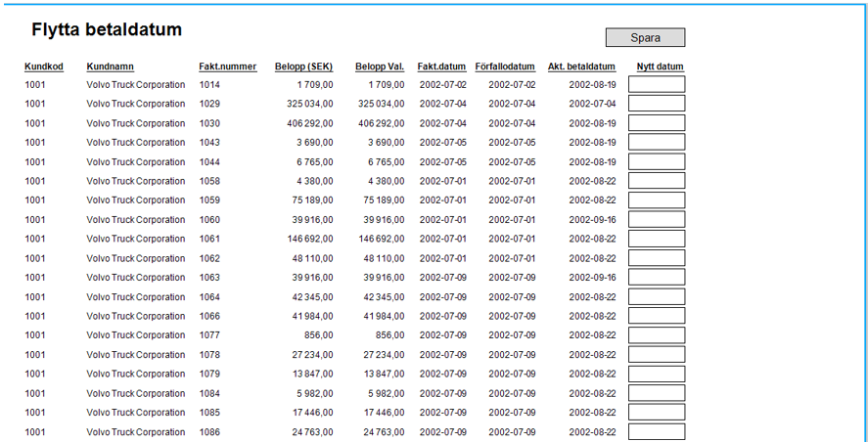Focus Nytt datum field for invoice 1062
This screenshot has width=868, height=442.
pyautogui.click(x=657, y=258)
